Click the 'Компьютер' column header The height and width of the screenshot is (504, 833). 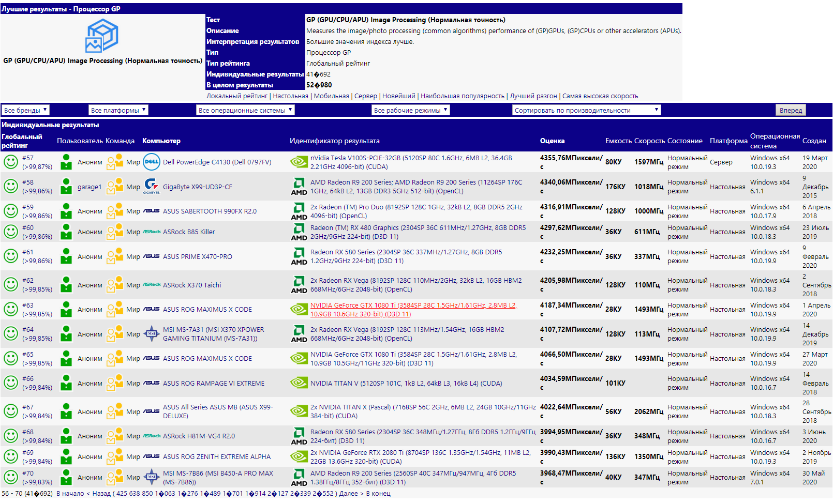[x=161, y=141]
